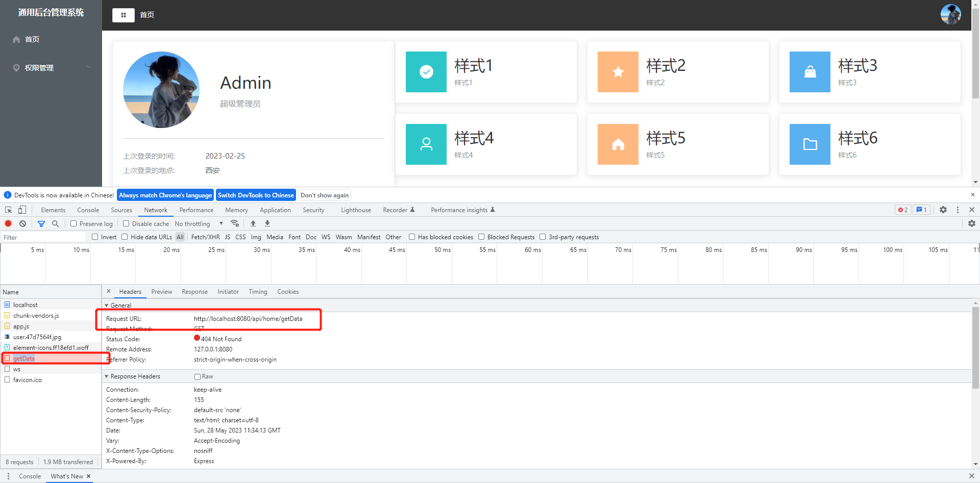This screenshot has height=483, width=980.
Task: Click the Don't show again button
Action: tap(324, 195)
